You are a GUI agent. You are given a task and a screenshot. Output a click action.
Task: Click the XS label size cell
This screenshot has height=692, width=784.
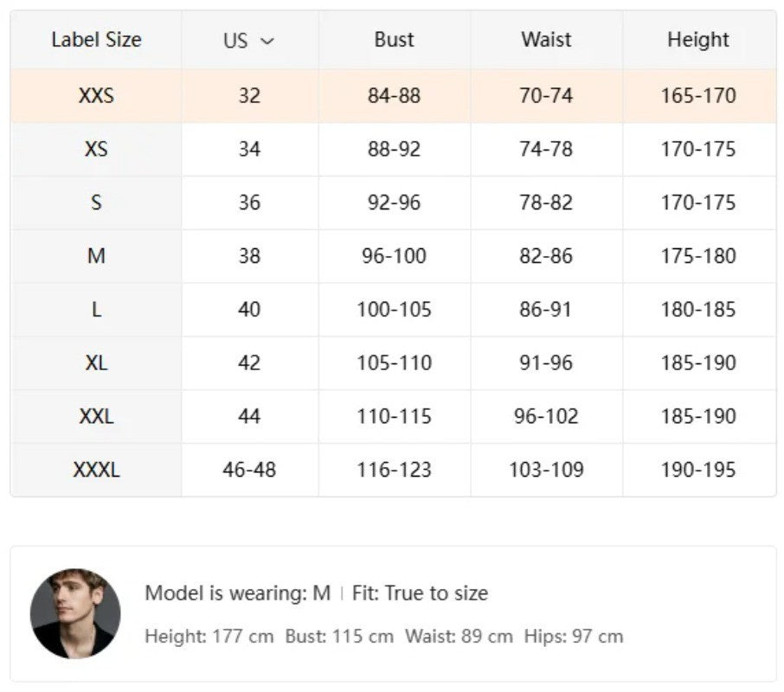coord(96,149)
